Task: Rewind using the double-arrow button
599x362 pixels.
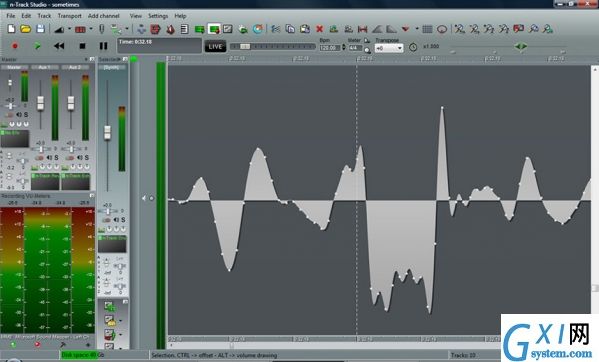Action: pos(59,46)
